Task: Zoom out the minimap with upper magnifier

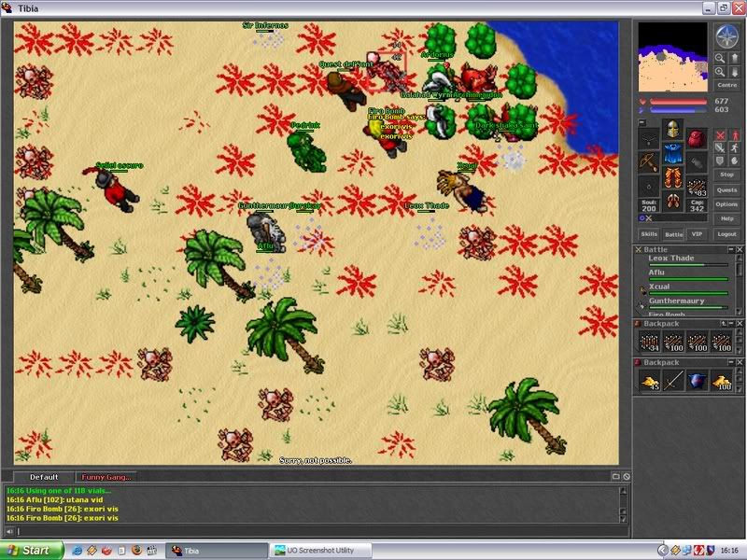Action: pyautogui.click(x=720, y=58)
